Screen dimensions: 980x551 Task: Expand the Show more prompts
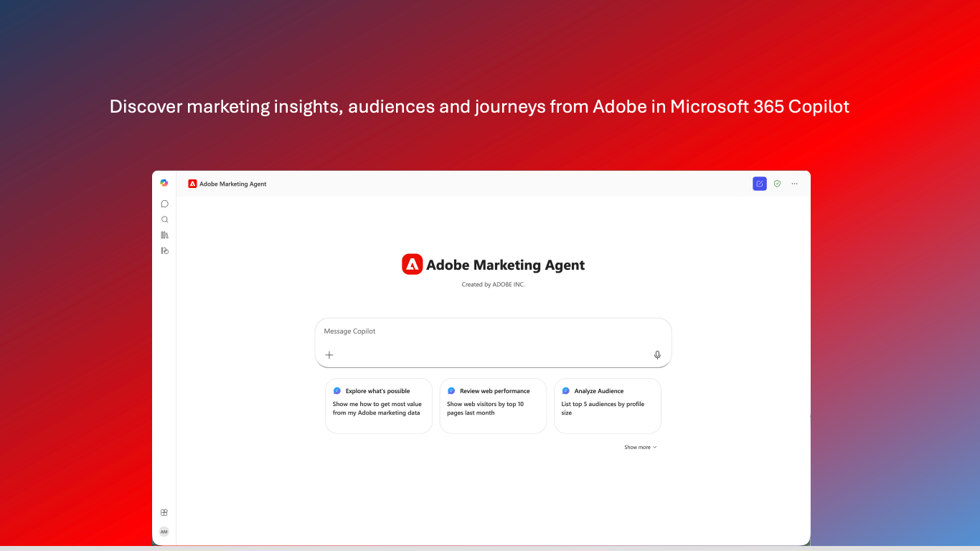(640, 447)
